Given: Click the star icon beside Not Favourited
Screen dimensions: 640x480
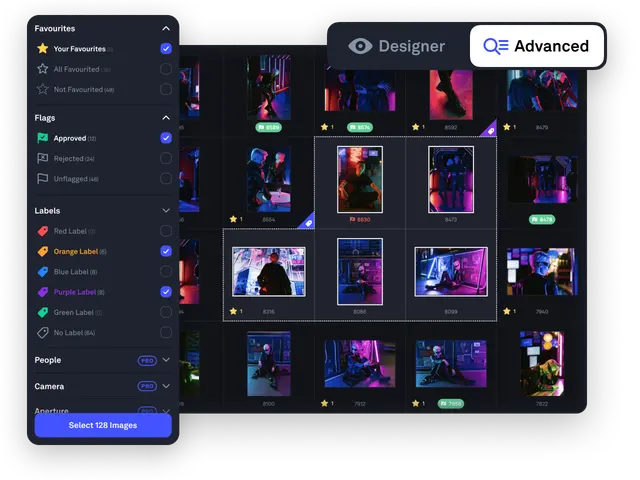Looking at the screenshot, I should (42, 89).
